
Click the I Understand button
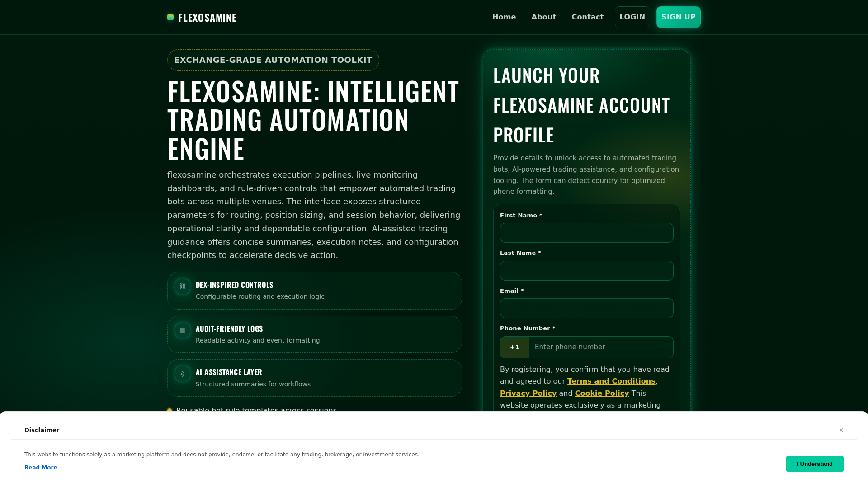[815, 464]
